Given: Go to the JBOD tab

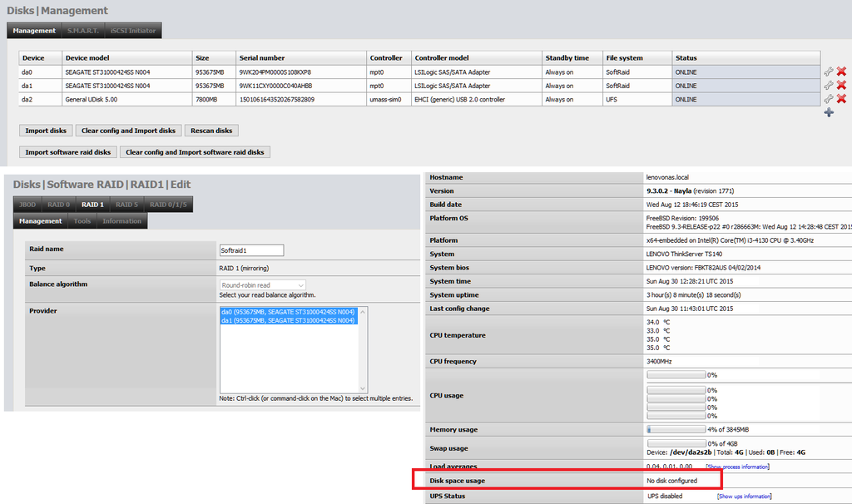Looking at the screenshot, I should tap(29, 205).
